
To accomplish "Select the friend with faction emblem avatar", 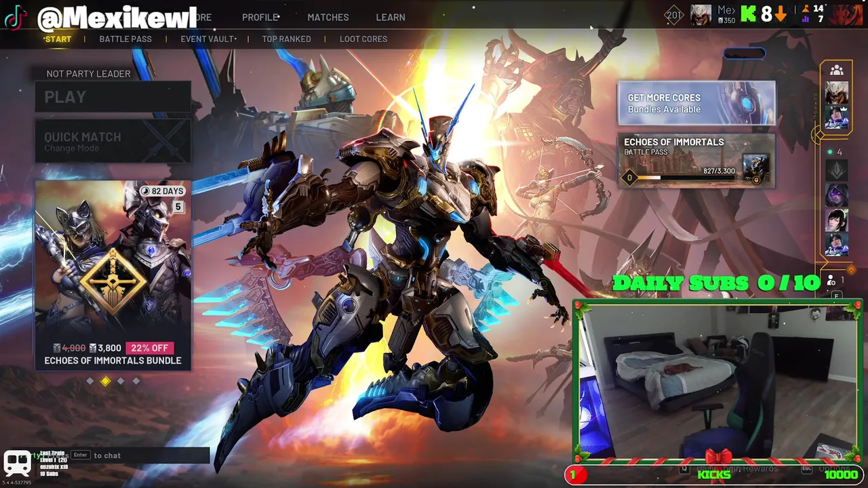I will (x=837, y=171).
